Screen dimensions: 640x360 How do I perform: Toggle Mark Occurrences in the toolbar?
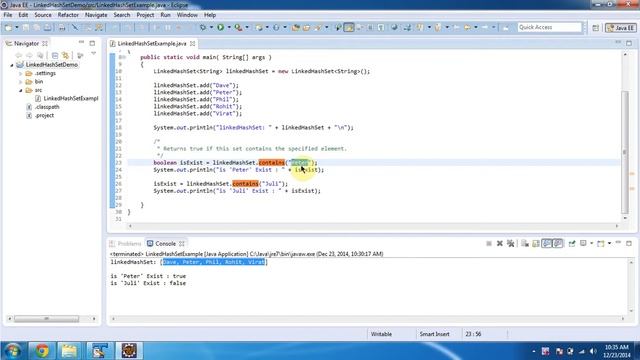click(349, 27)
